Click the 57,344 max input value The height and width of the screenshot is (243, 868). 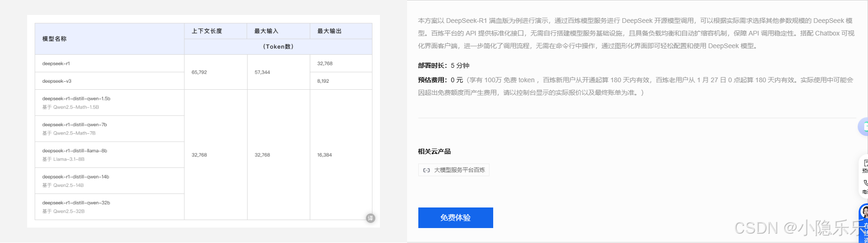point(262,72)
